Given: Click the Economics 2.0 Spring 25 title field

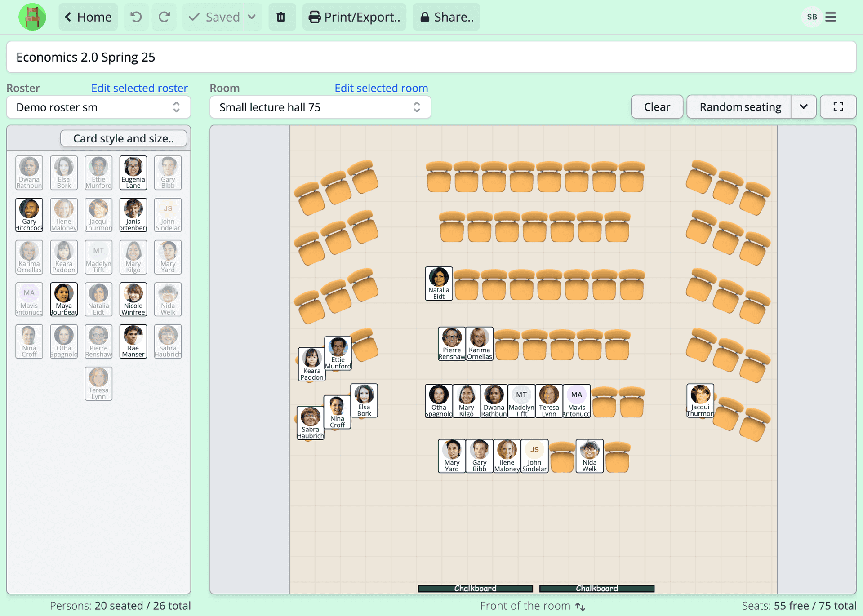Looking at the screenshot, I should coord(431,56).
